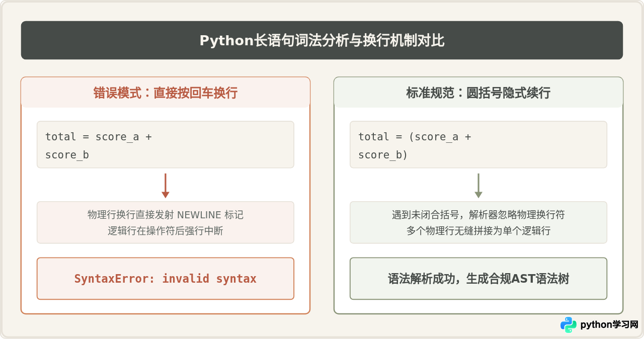The image size is (644, 339).
Task: Click text "多个物理行无缝拼接为单个逻辑行"
Action: [478, 231]
